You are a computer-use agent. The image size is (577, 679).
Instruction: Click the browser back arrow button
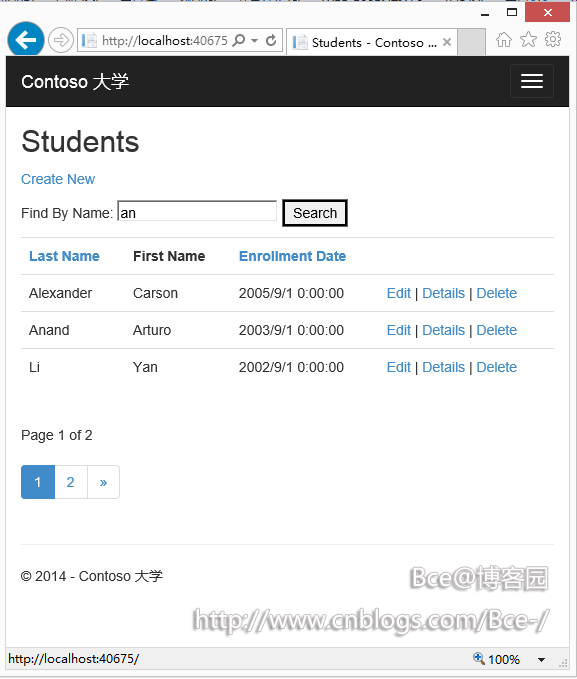pos(26,40)
